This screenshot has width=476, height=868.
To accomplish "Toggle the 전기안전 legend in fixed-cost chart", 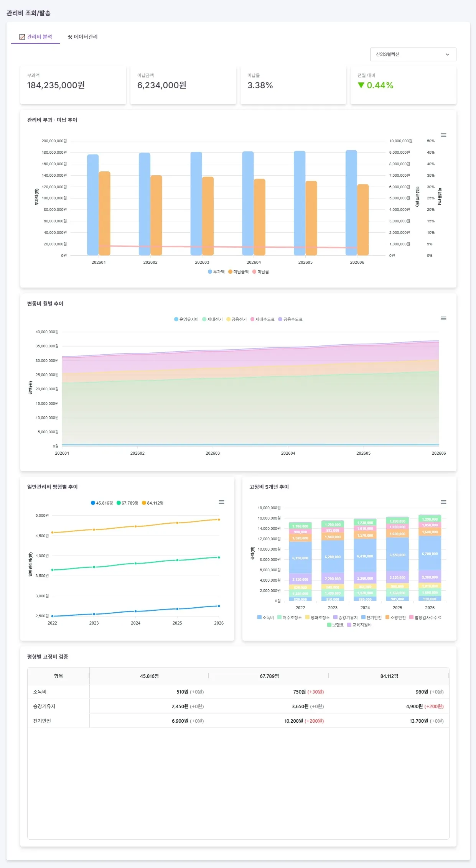I will point(372,618).
